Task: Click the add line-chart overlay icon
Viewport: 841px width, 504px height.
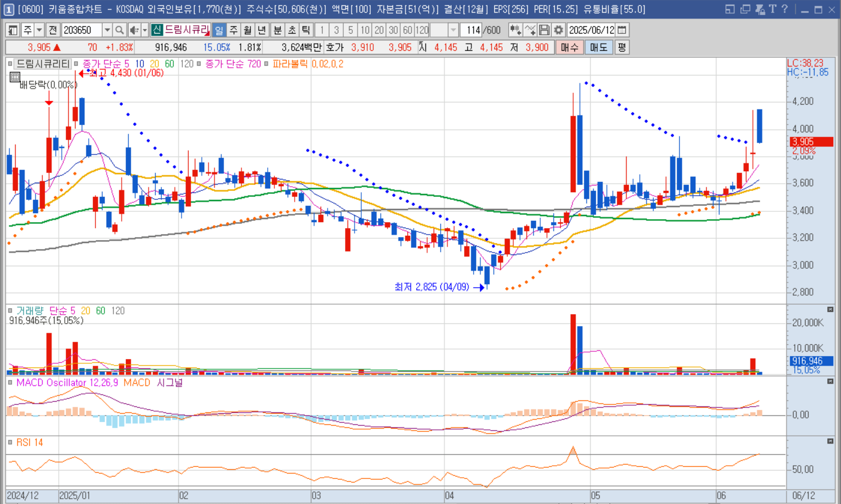Action: (530, 30)
